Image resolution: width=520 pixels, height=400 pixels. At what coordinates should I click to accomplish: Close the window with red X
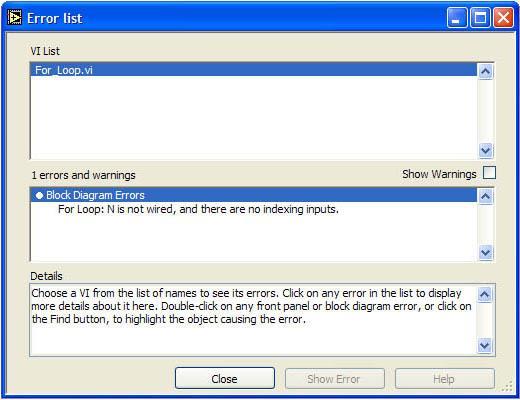click(x=503, y=18)
